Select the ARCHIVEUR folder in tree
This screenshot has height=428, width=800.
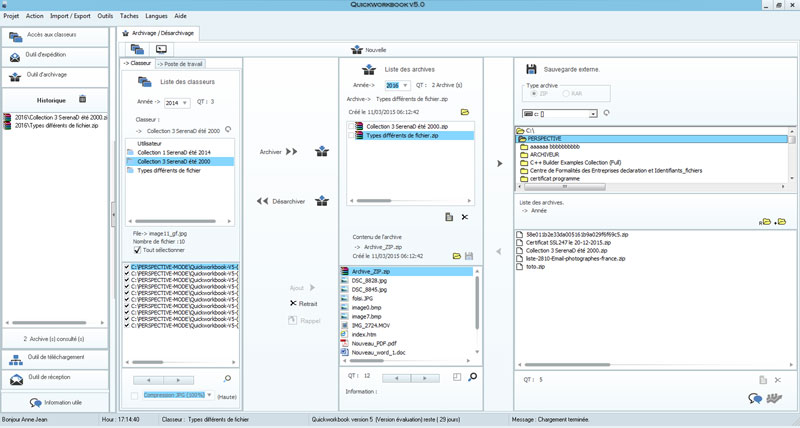coord(548,155)
